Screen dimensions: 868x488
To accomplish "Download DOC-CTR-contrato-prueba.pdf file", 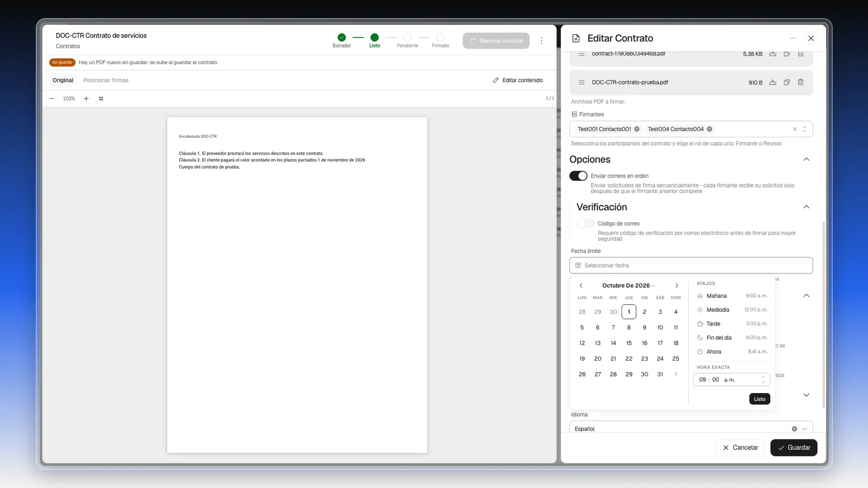I will [773, 82].
